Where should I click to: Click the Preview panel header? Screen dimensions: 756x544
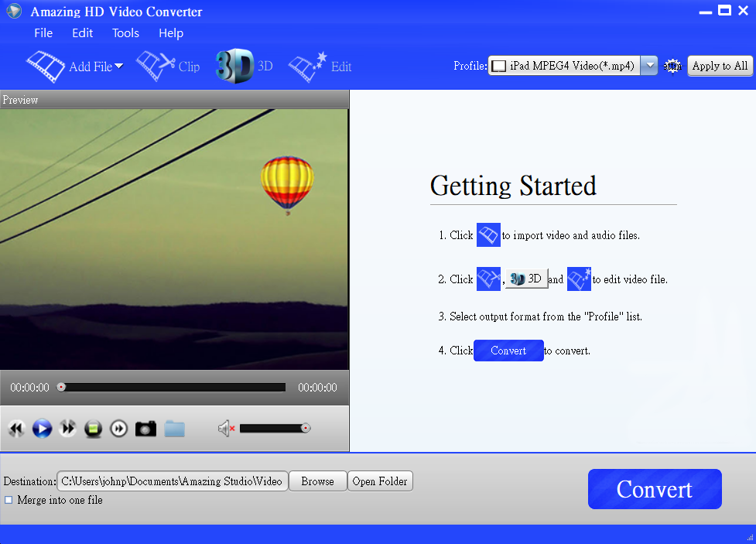[174, 99]
